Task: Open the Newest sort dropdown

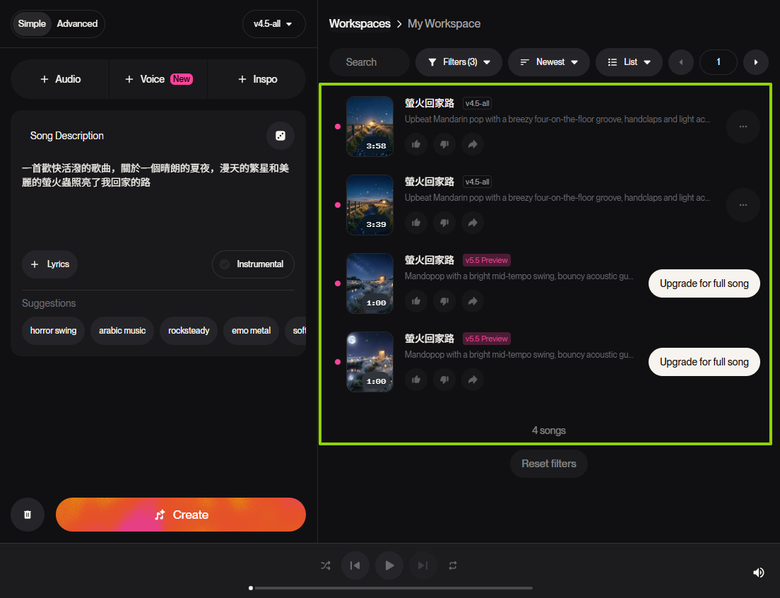Action: click(x=549, y=62)
